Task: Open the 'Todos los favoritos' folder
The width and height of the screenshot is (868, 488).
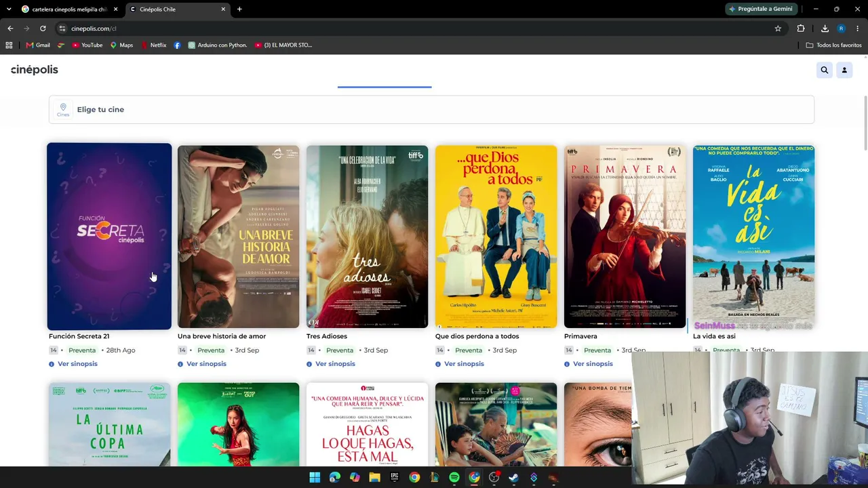Action: pyautogui.click(x=833, y=45)
